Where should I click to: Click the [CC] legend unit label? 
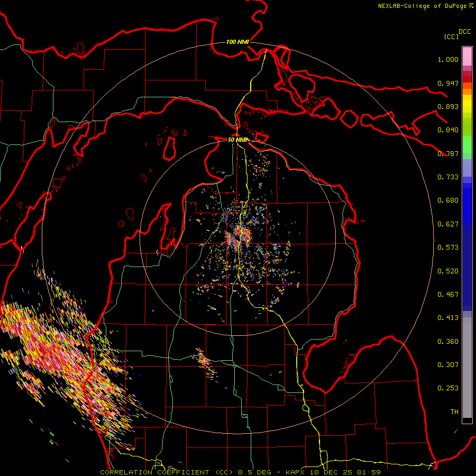452,36
